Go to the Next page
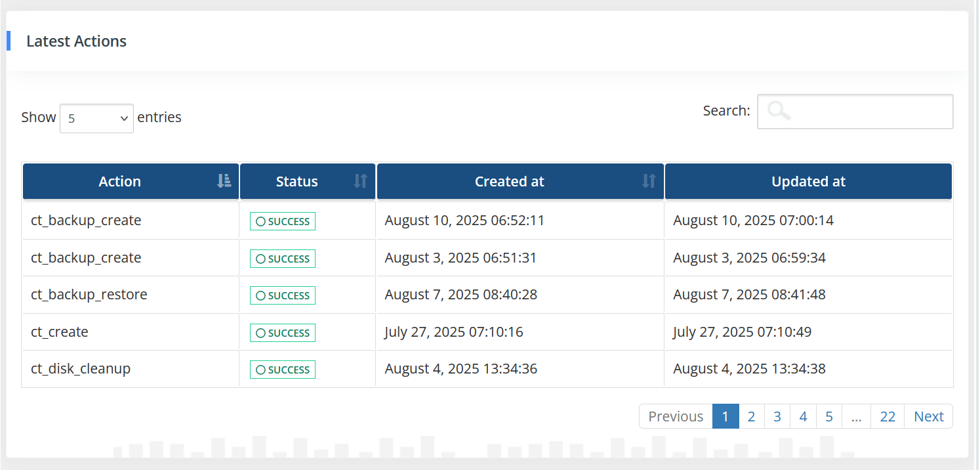This screenshot has width=980, height=470. pyautogui.click(x=929, y=416)
